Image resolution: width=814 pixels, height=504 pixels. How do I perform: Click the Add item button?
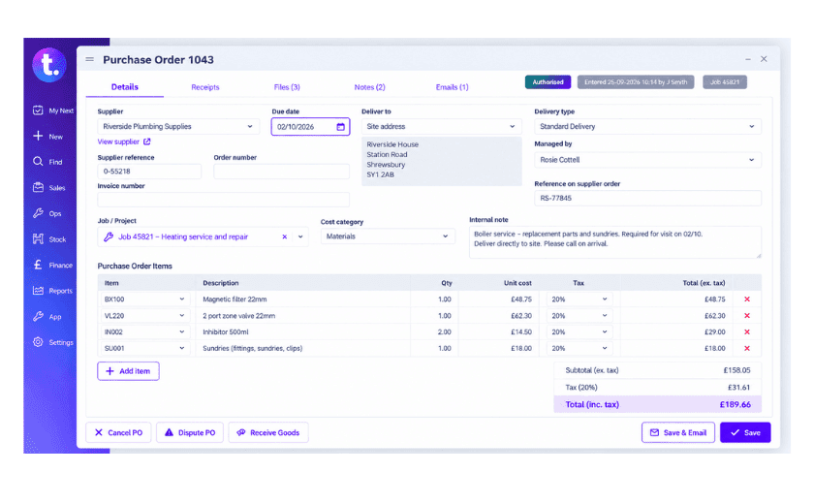coord(128,371)
